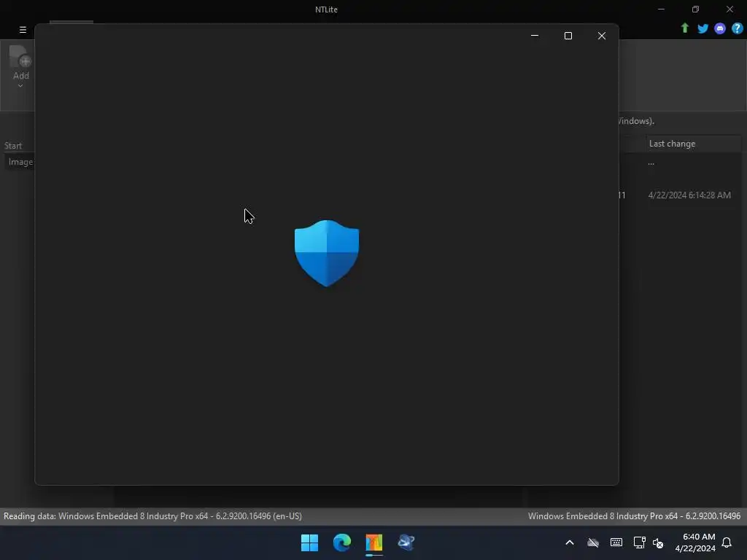Select the Image item in NTLite sidebar

(20, 162)
